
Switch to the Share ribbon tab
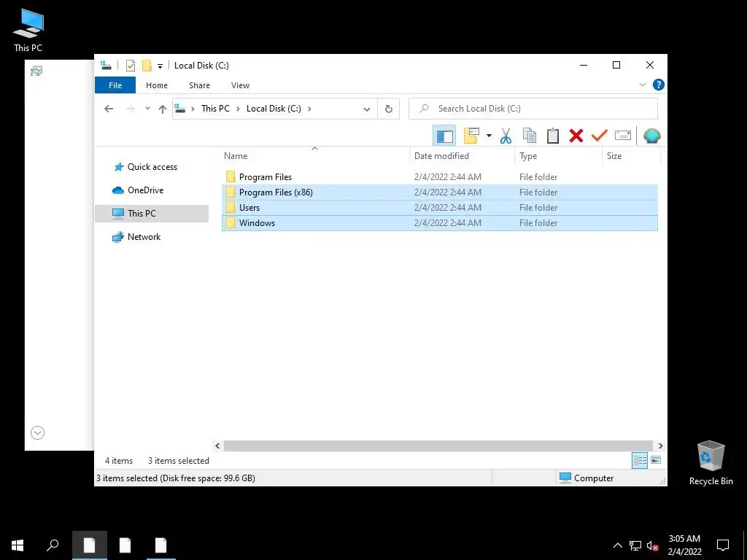click(x=199, y=85)
